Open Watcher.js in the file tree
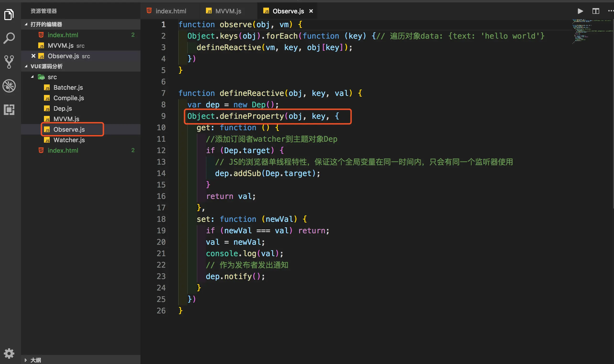Image resolution: width=614 pixels, height=364 pixels. (69, 140)
